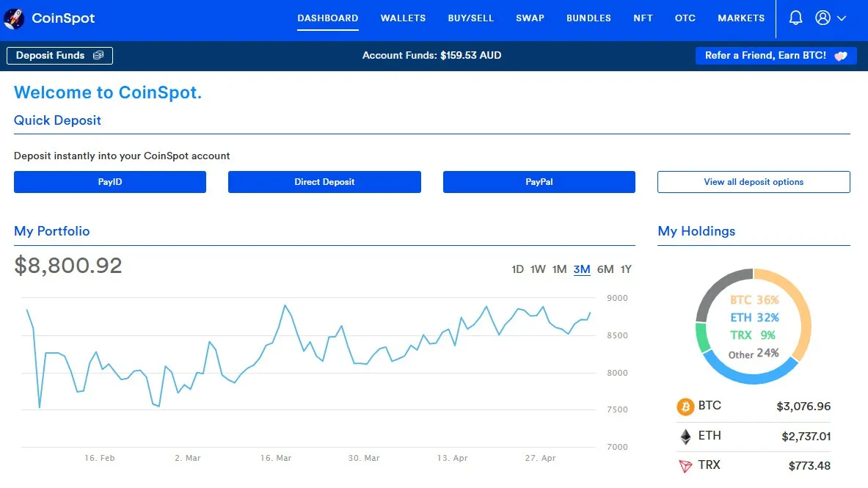
Task: Click the portfolio total $8,800.92
Action: tap(68, 266)
